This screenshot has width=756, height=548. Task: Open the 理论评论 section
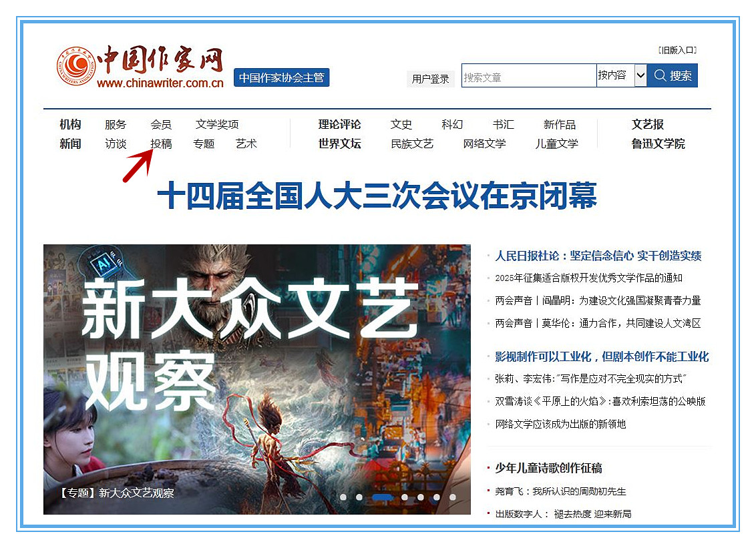point(339,124)
